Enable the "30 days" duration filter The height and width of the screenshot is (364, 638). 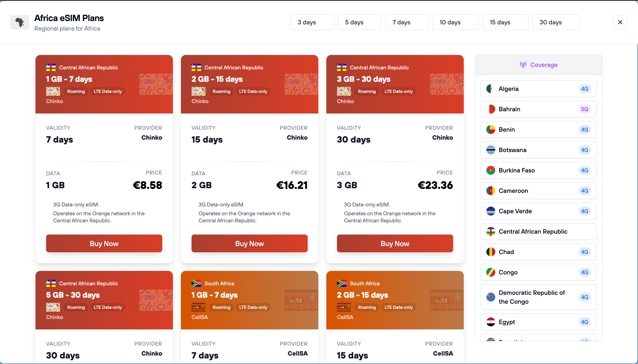point(556,22)
